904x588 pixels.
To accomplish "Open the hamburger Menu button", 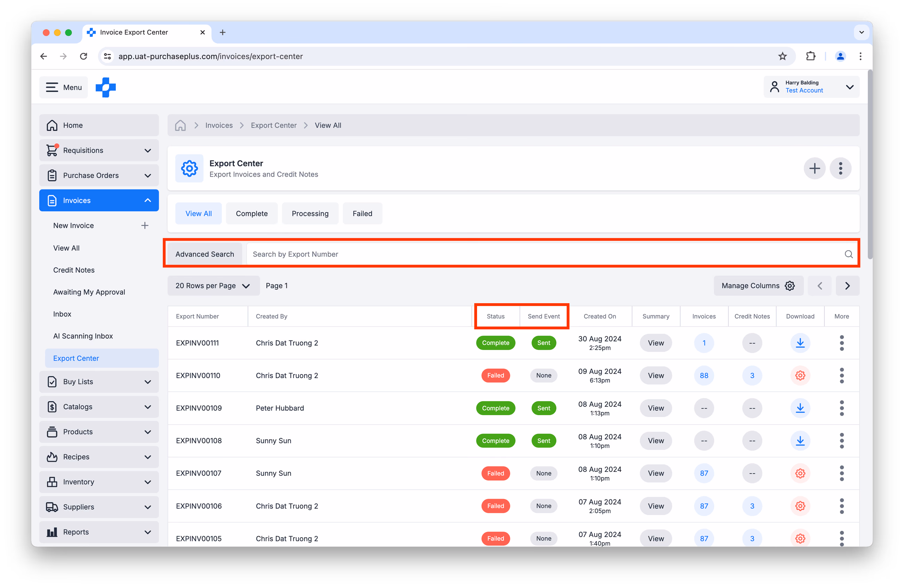I will (x=63, y=87).
